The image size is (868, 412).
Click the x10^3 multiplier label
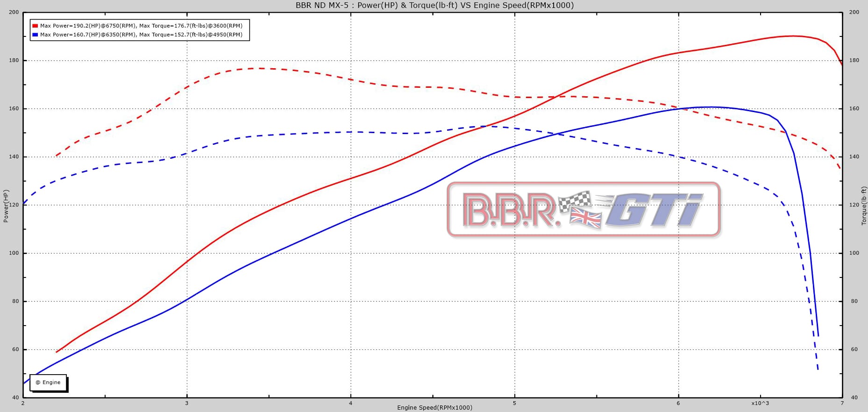tap(760, 403)
